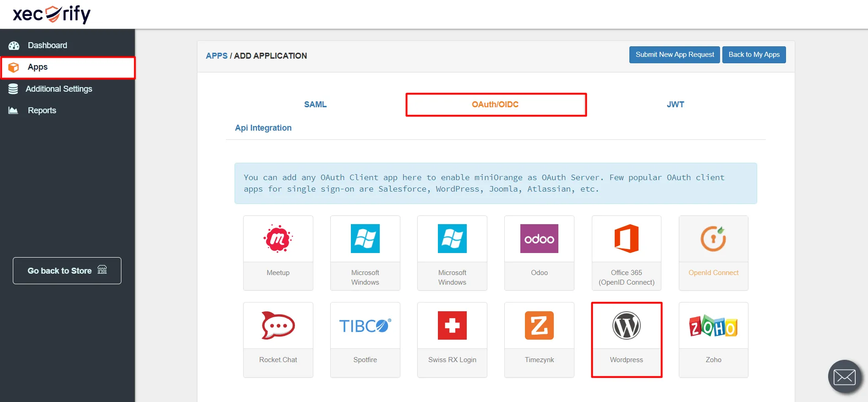Viewport: 868px width, 402px height.
Task: Switch to the OAuth/OIDC tab
Action: click(x=496, y=105)
